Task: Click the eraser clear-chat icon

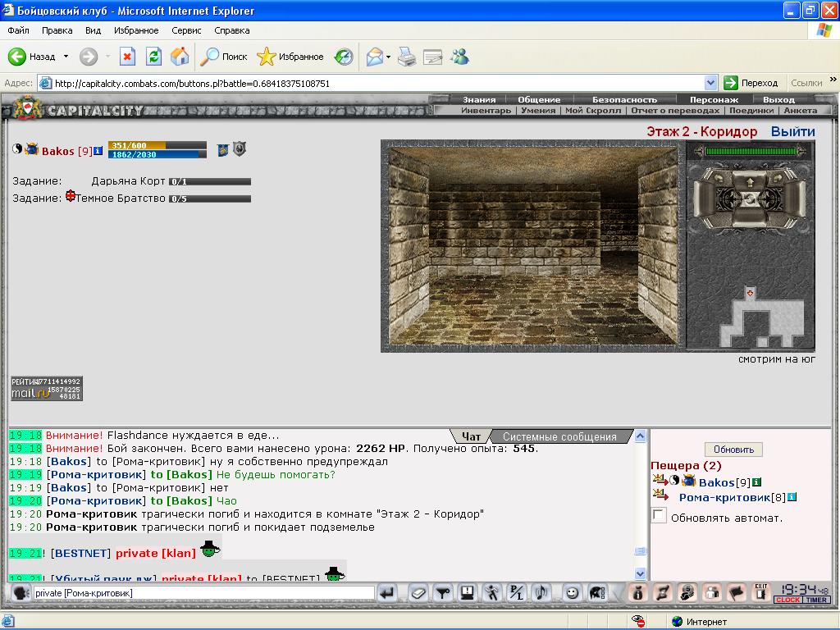Action: [418, 593]
